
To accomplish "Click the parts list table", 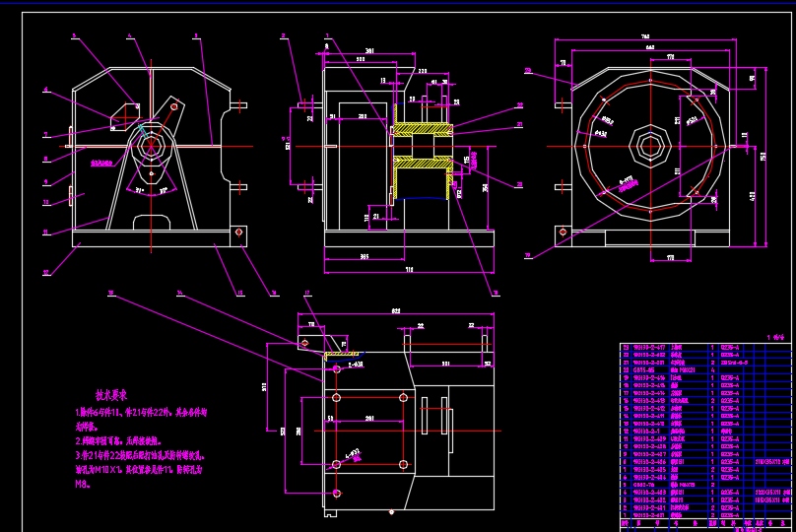I will tap(704, 433).
